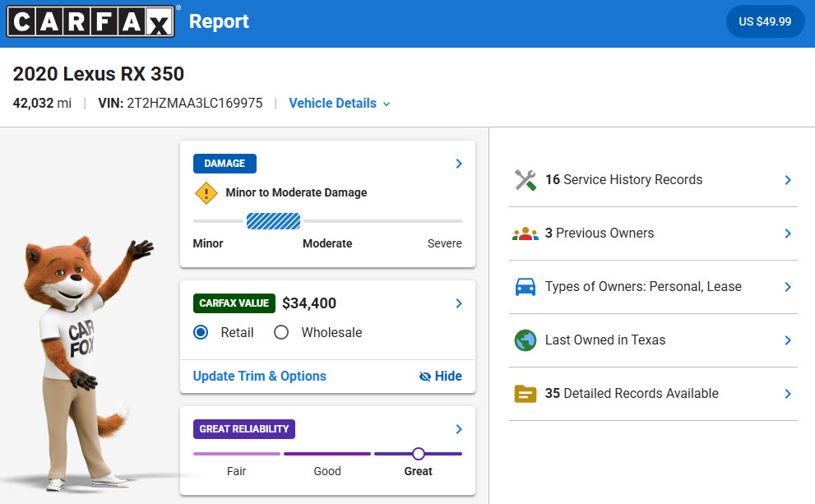
Task: Open Types of Owners: Personal, Lease row
Action: [653, 287]
